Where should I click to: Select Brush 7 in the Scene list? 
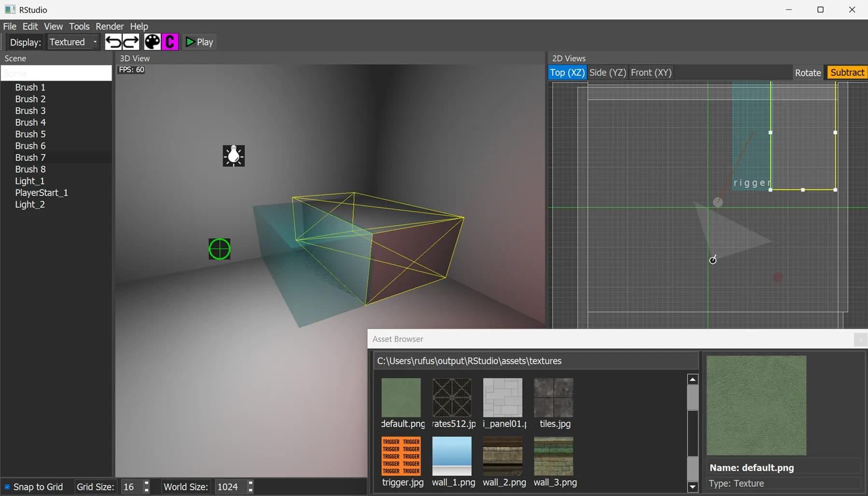pos(30,157)
